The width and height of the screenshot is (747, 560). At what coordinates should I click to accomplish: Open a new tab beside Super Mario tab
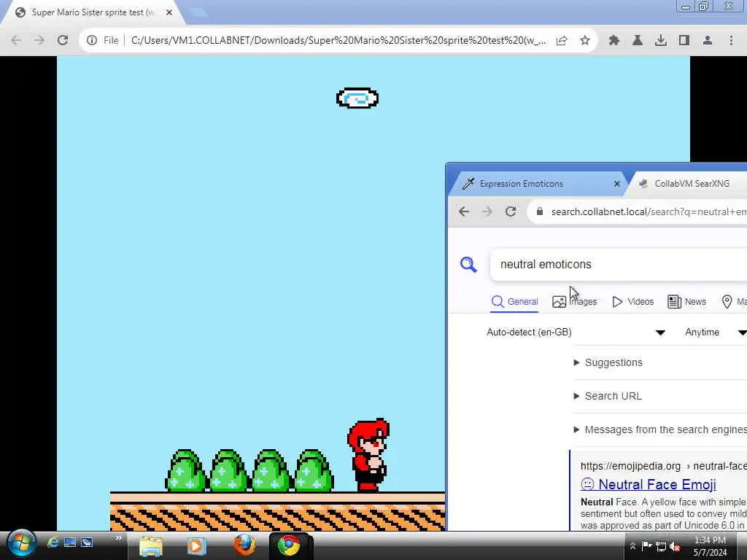[x=198, y=12]
